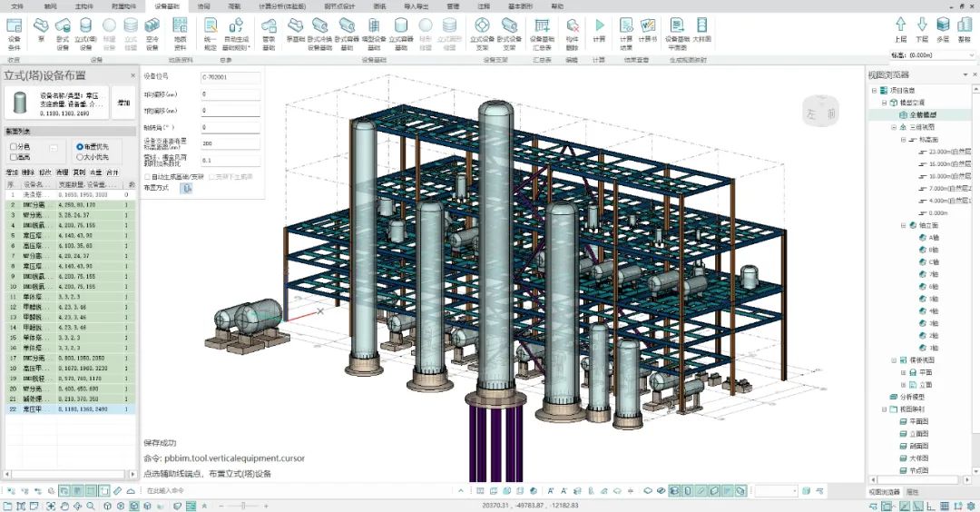Expand the 平面 node under 楼板视图
Screen dimensions: 980x512
pos(902,372)
